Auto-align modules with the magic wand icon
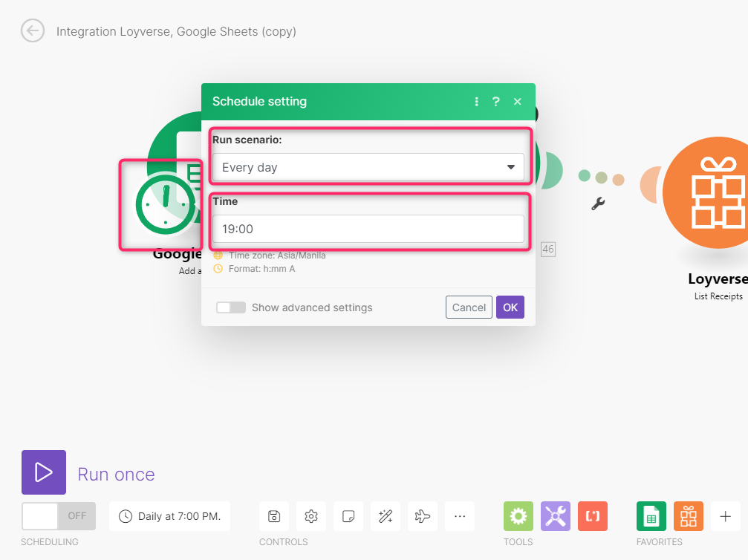 point(385,515)
